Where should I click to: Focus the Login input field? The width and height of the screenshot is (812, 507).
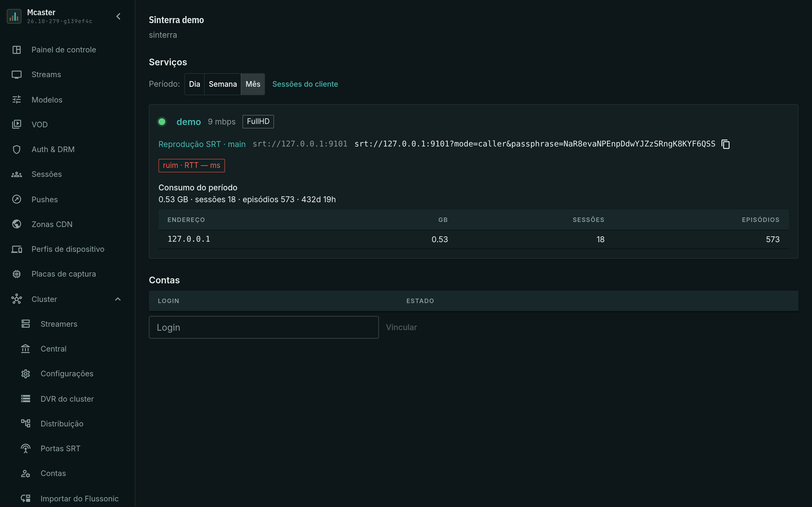coord(264,327)
